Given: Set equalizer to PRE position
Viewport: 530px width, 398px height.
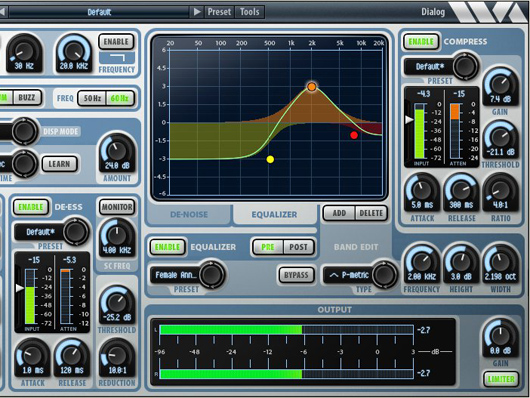Looking at the screenshot, I should [268, 247].
